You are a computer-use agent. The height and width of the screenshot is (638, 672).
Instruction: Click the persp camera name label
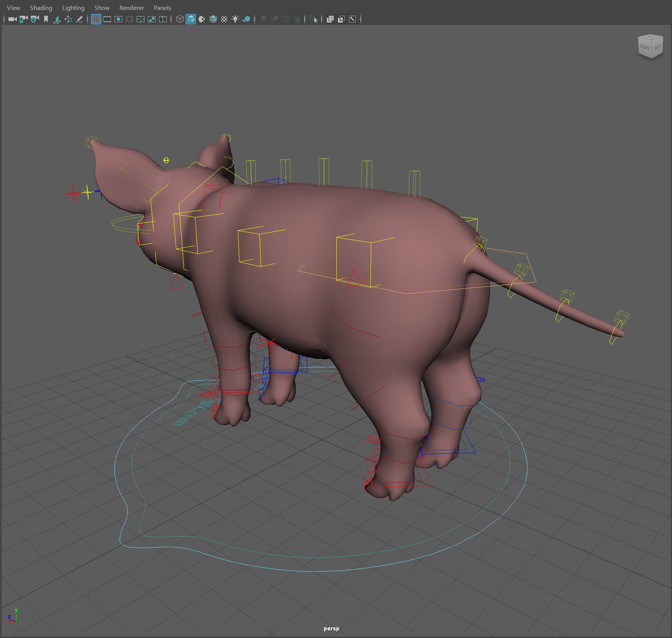click(331, 628)
